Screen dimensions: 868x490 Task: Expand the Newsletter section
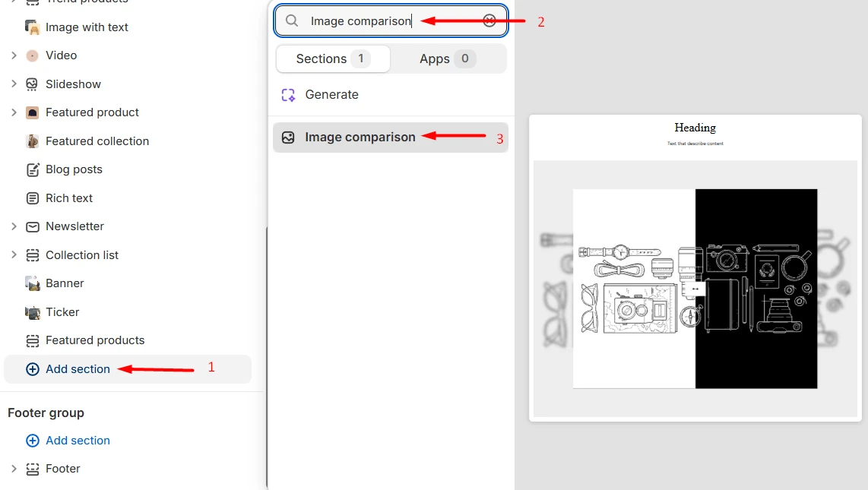click(x=14, y=226)
